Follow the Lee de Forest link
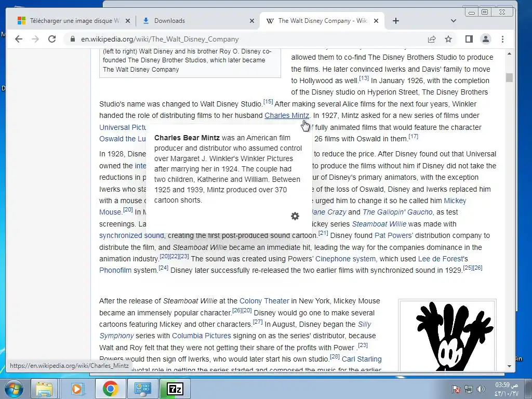Screen dimensions: 532x399 coord(441,259)
